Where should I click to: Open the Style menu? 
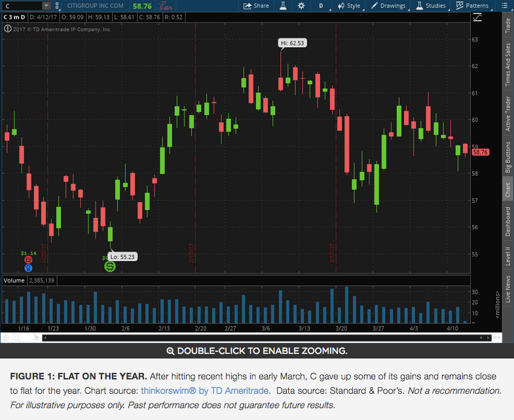coord(350,6)
